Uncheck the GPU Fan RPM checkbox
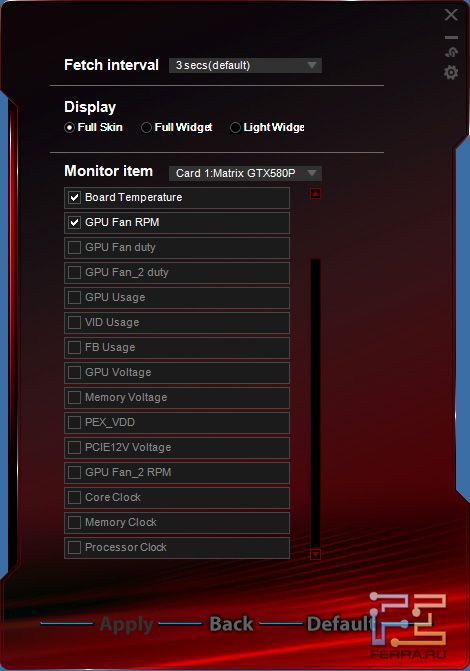The height and width of the screenshot is (671, 470). tap(74, 223)
